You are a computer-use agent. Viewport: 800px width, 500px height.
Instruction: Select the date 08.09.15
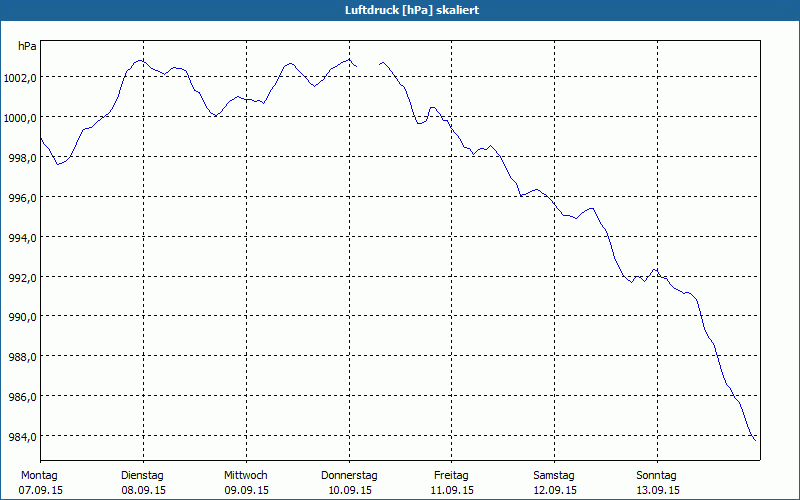click(x=143, y=491)
